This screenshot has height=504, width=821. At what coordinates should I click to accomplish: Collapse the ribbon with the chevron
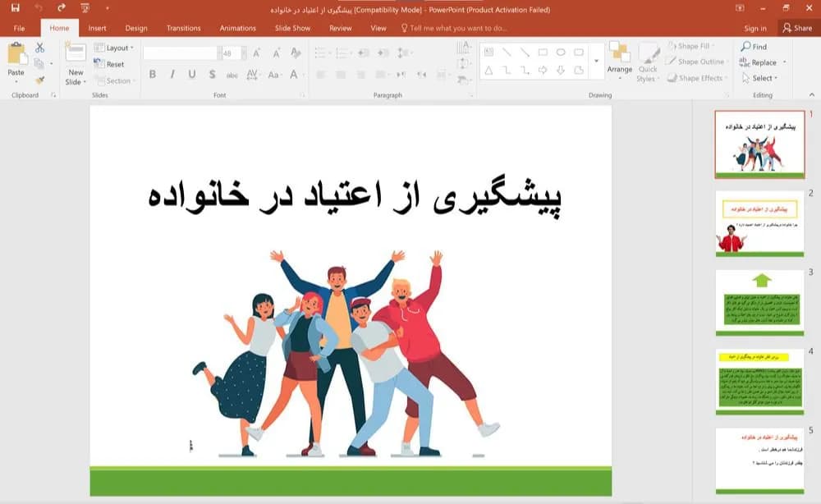812,94
